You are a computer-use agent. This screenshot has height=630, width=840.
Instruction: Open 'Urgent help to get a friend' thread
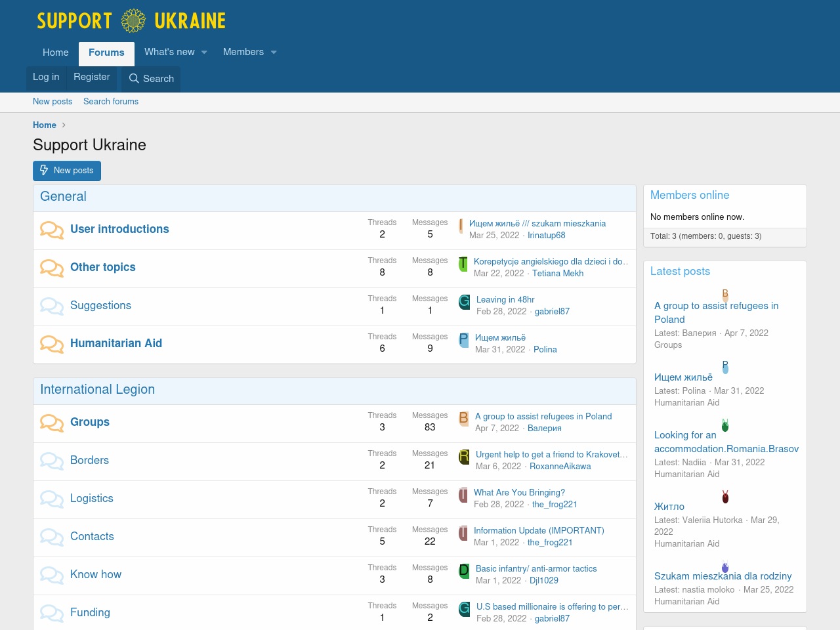(552, 455)
